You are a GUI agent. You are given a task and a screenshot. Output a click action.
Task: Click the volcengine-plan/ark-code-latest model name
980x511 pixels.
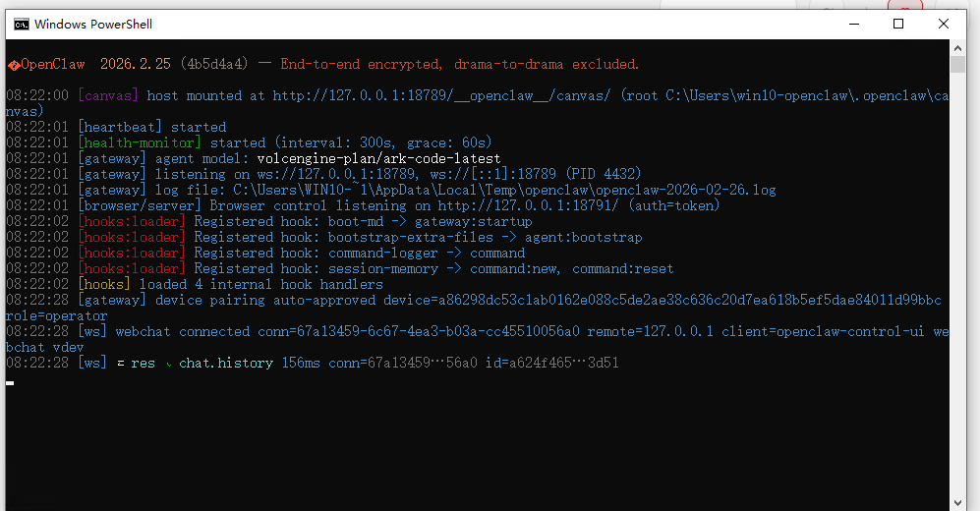pyautogui.click(x=378, y=158)
